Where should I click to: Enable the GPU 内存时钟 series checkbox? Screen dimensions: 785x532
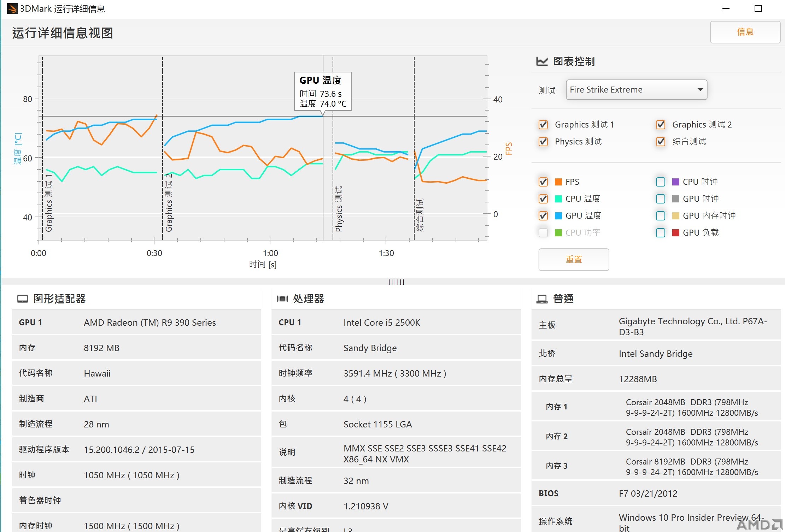click(x=661, y=216)
